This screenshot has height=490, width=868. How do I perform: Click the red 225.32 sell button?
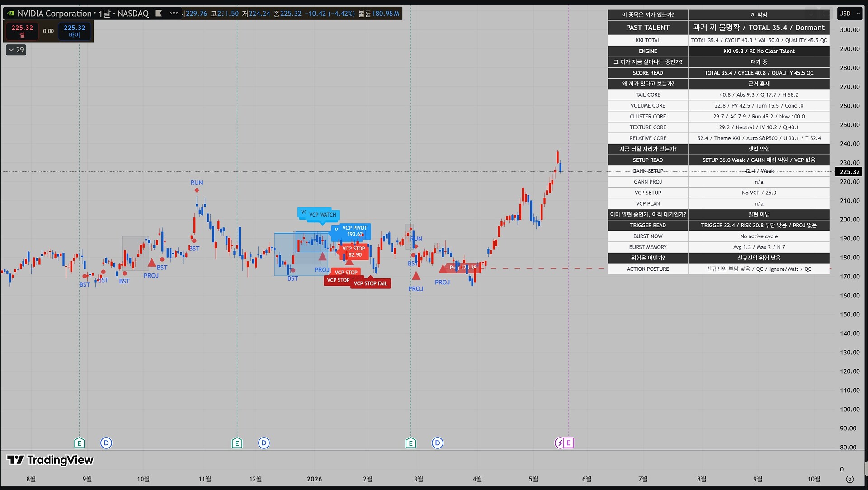pos(22,31)
